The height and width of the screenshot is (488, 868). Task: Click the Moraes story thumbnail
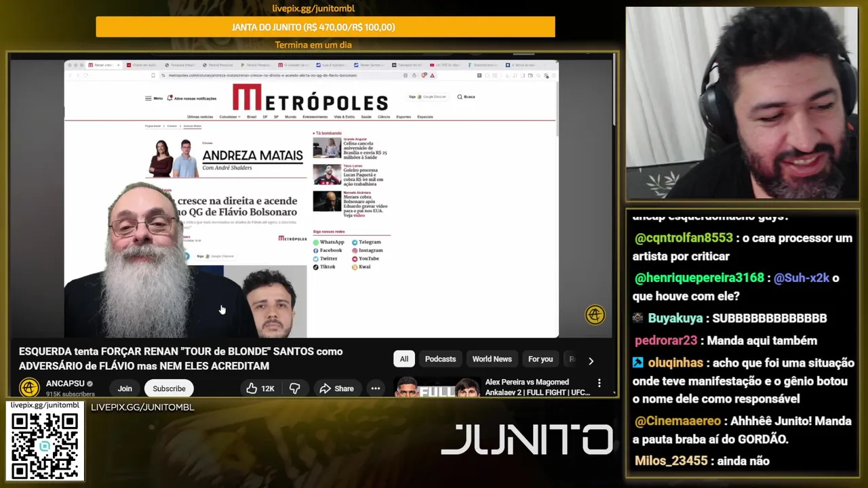(327, 201)
